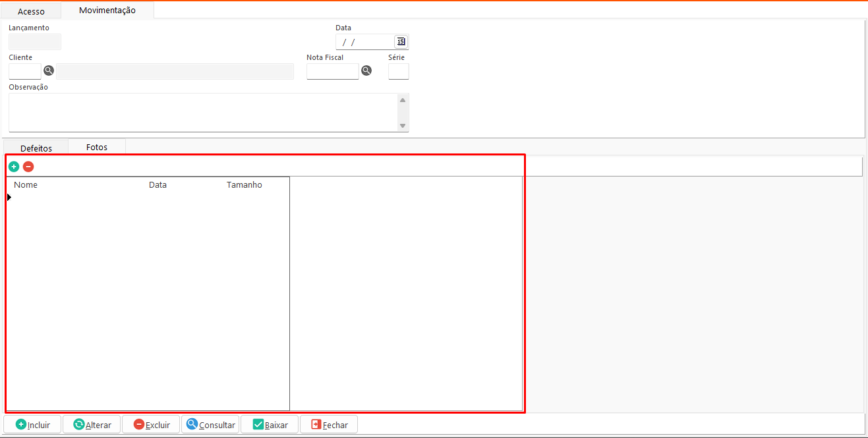Search Nota Fiscal using magnifier icon
This screenshot has height=438, width=868.
point(366,70)
